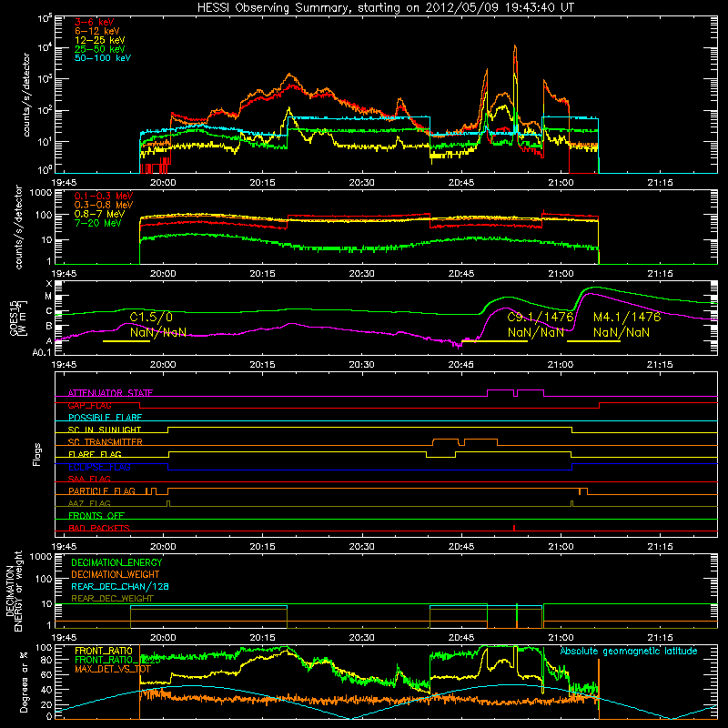Select the PARTICLE_FLAG label
Image resolution: width=728 pixels, height=728 pixels.
pyautogui.click(x=102, y=491)
